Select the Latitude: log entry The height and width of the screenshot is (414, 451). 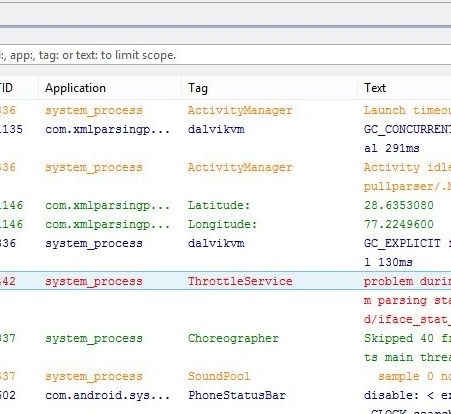coord(225,205)
